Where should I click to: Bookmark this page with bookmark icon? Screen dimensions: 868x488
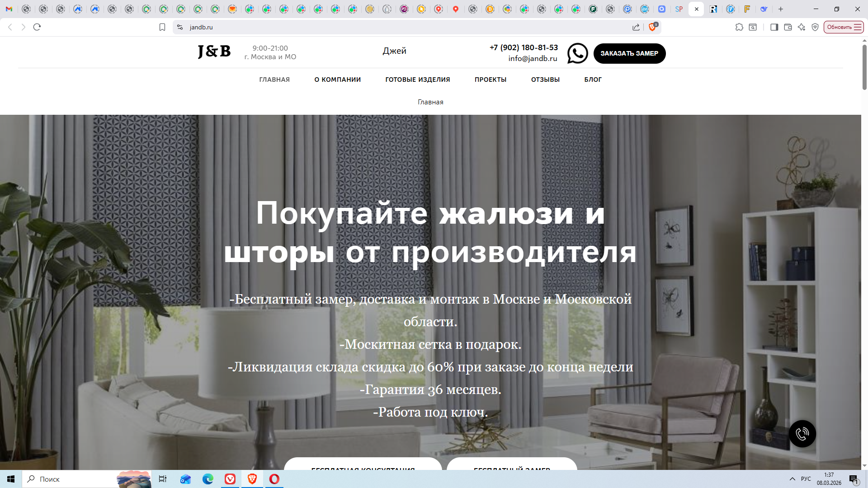point(162,27)
